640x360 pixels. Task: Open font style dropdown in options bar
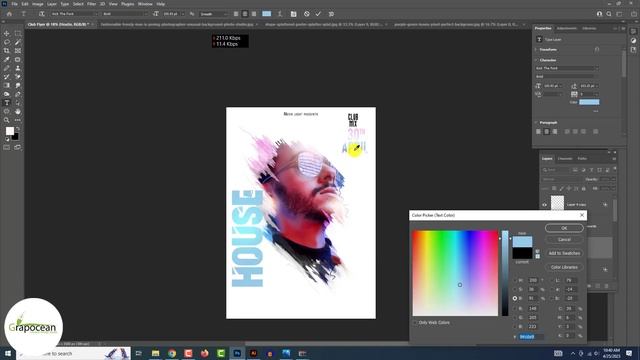[124, 14]
